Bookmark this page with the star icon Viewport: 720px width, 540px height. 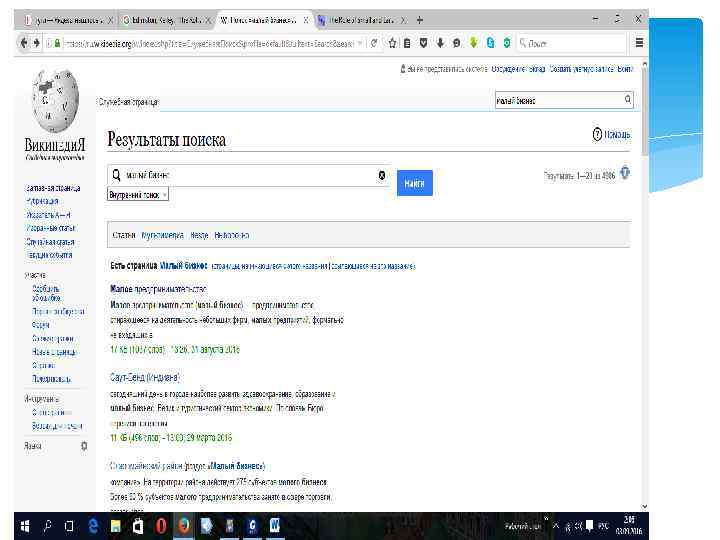point(392,43)
